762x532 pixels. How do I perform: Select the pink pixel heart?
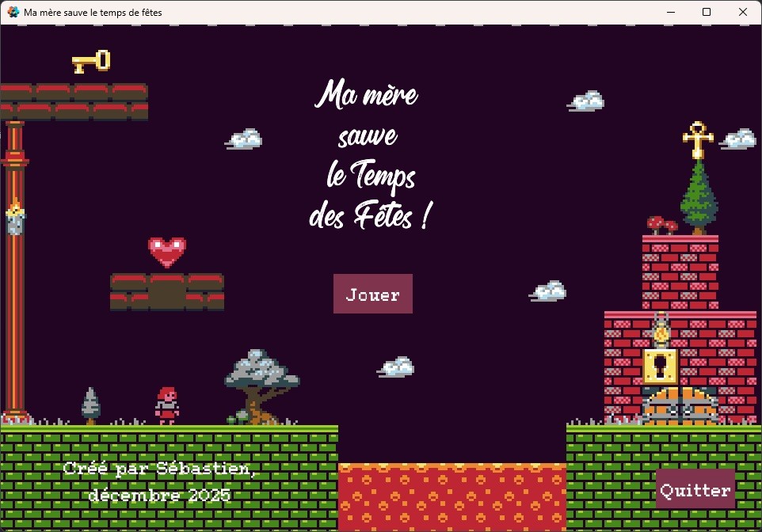point(167,252)
